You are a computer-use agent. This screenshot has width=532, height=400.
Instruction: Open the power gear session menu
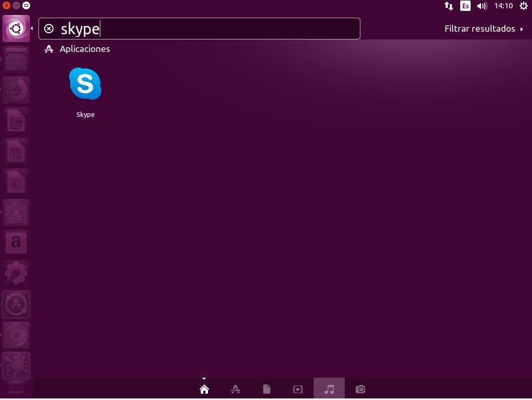coord(523,6)
